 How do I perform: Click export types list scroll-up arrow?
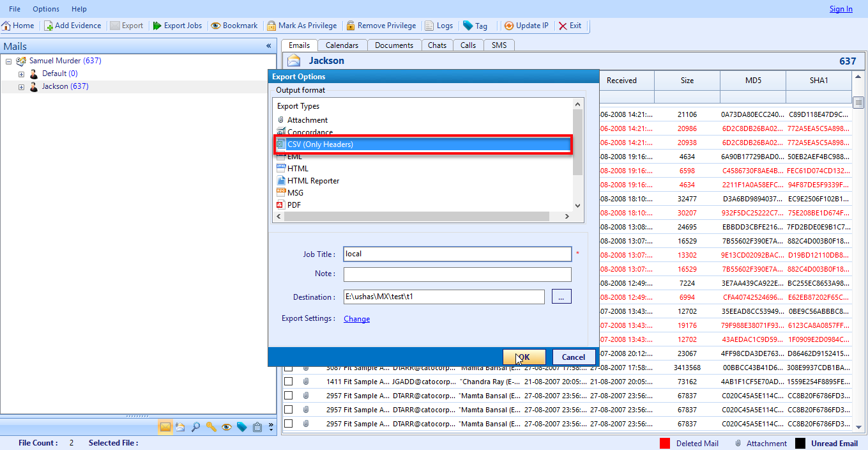click(x=578, y=104)
